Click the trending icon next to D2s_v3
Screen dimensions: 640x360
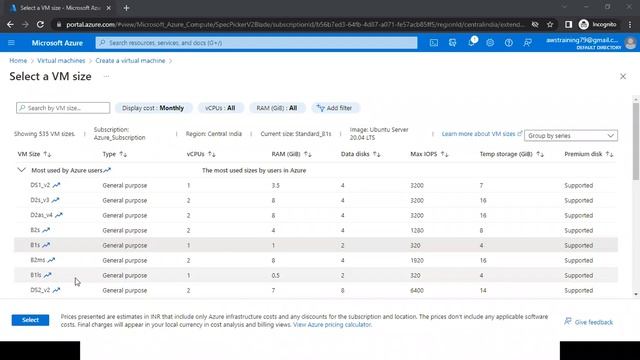point(56,200)
